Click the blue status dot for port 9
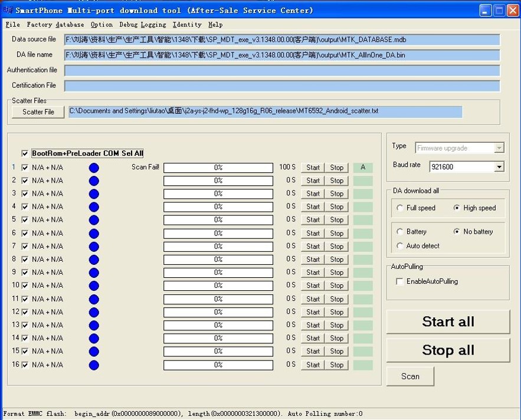 pos(94,273)
